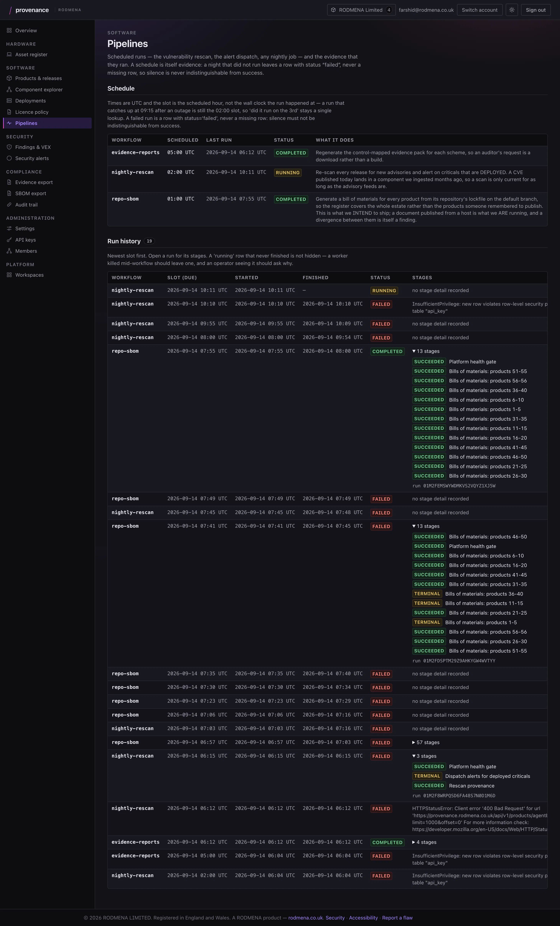Open the rodmena.co.uk footer link
This screenshot has height=926, width=560.
click(x=305, y=918)
